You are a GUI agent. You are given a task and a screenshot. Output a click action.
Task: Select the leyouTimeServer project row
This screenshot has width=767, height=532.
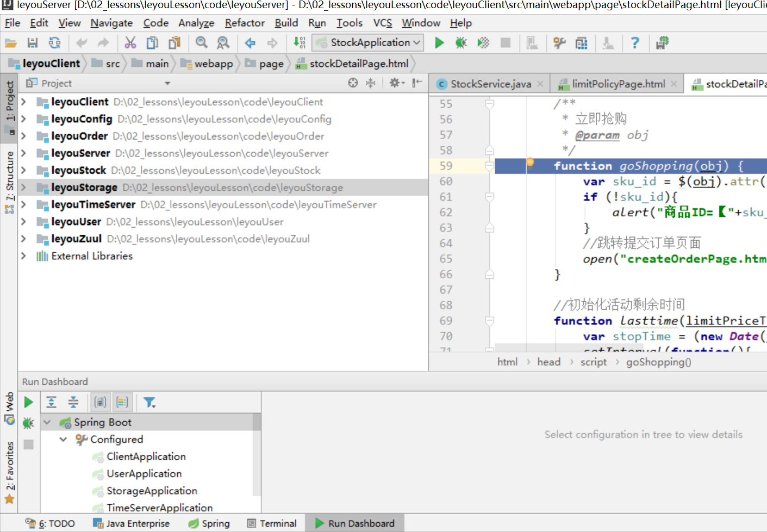[223, 205]
